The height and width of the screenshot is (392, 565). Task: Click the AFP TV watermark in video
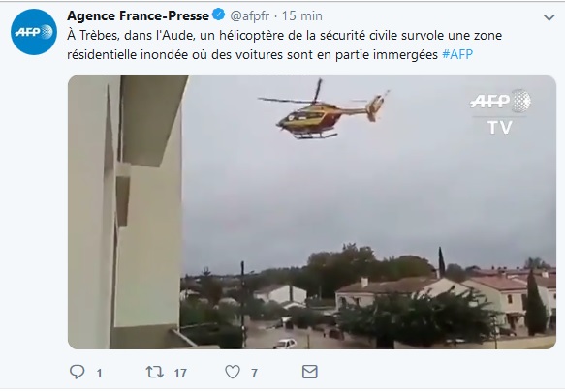point(500,112)
